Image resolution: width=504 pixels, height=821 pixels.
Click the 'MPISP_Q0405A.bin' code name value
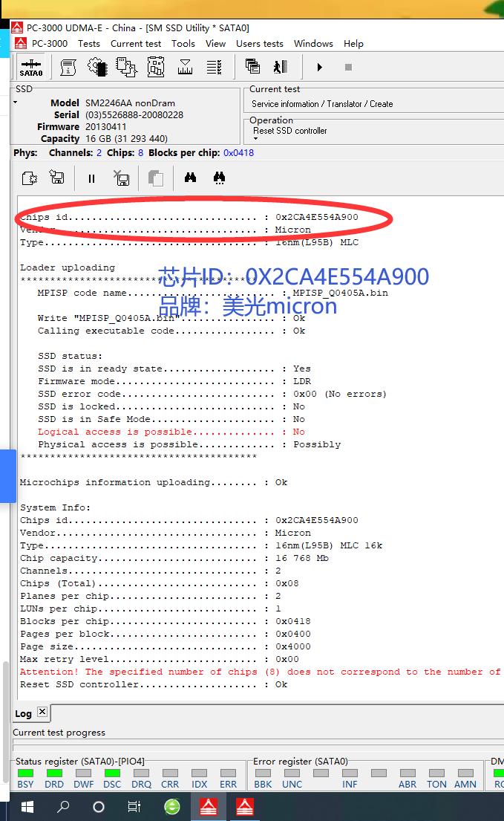(341, 293)
